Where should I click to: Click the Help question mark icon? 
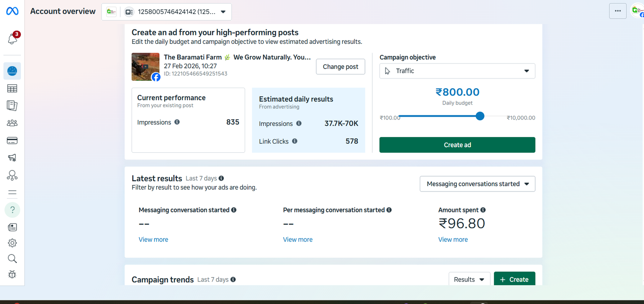pos(12,210)
